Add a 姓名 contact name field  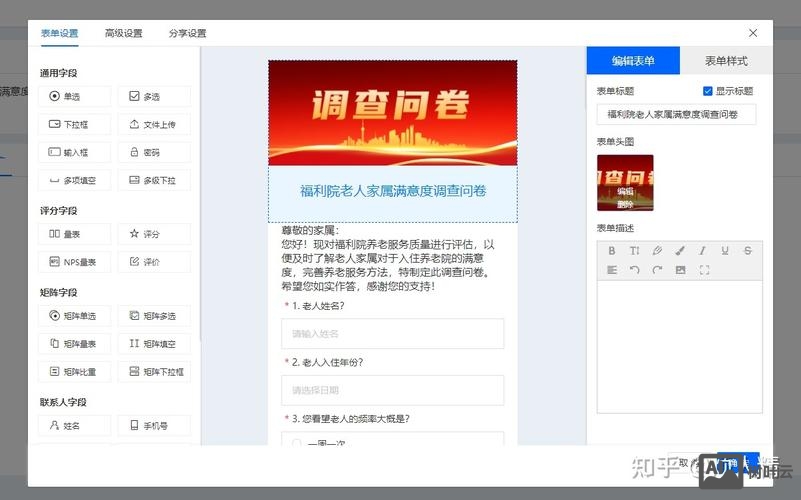[x=75, y=425]
